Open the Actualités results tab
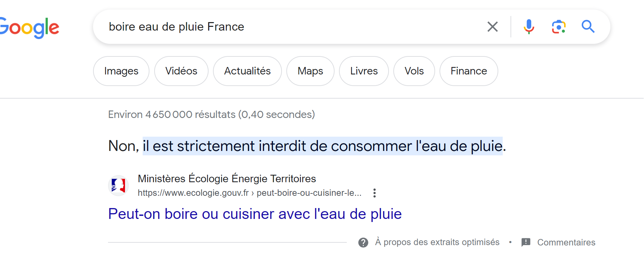Screen dimensions: 644x257 pyautogui.click(x=247, y=71)
